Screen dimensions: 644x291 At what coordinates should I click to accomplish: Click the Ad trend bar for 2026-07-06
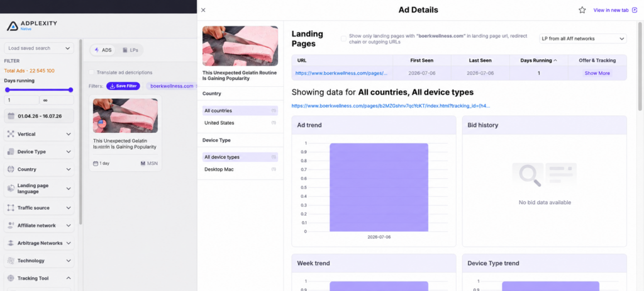[379, 187]
